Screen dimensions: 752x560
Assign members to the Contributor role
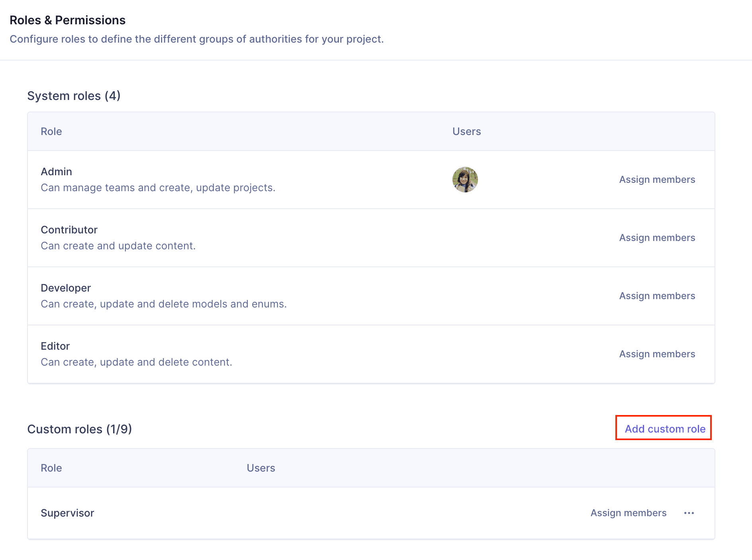[657, 238]
